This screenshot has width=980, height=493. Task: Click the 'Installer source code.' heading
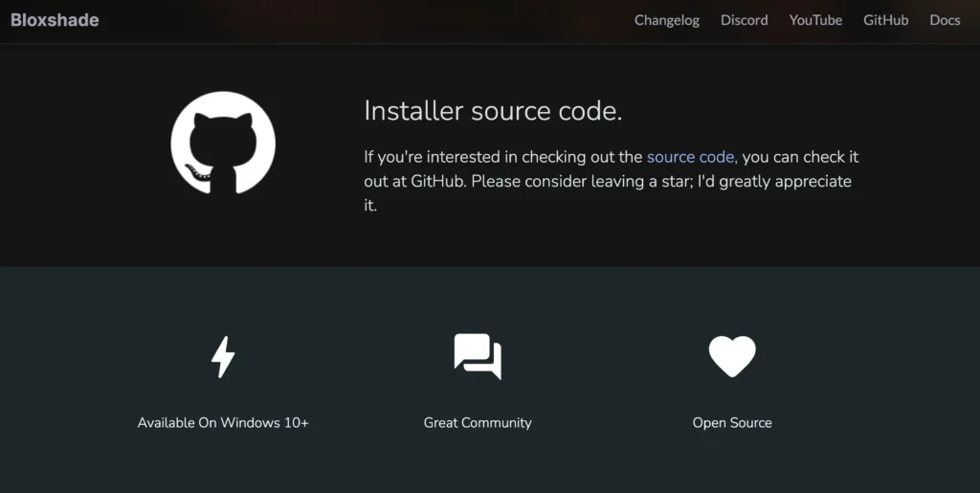(493, 111)
